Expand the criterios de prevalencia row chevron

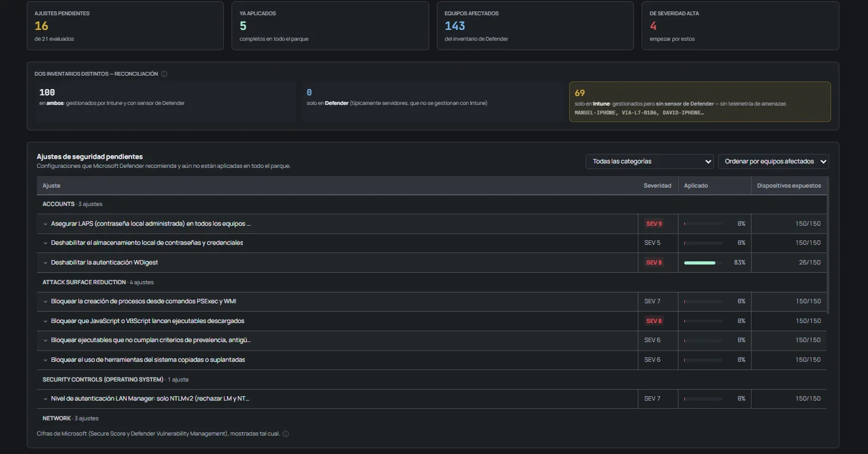coord(46,340)
